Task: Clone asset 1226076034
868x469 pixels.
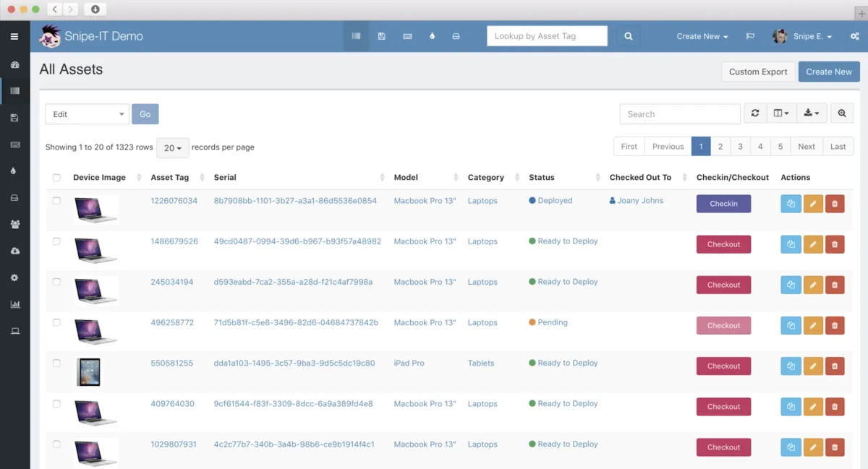Action: pyautogui.click(x=791, y=204)
